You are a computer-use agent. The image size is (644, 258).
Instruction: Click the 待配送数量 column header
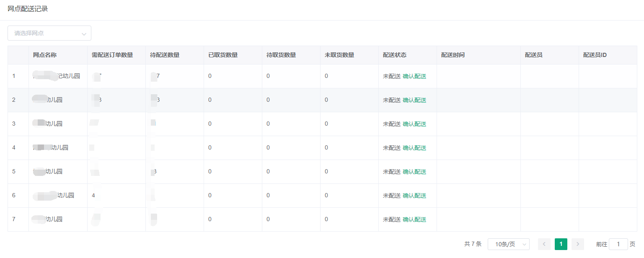165,55
